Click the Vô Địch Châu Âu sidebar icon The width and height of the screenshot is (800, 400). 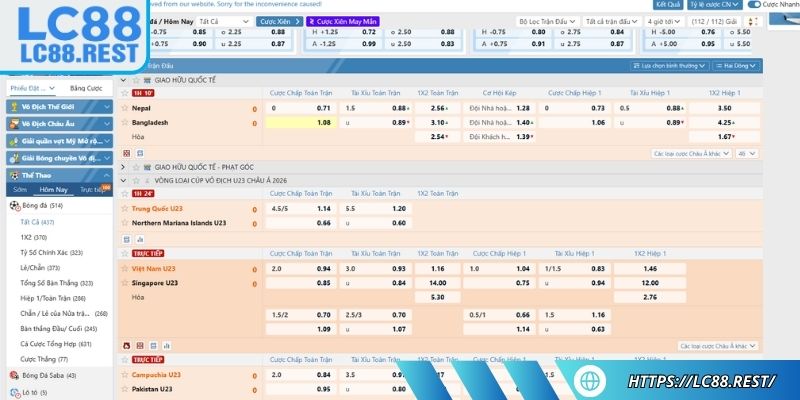coord(14,124)
